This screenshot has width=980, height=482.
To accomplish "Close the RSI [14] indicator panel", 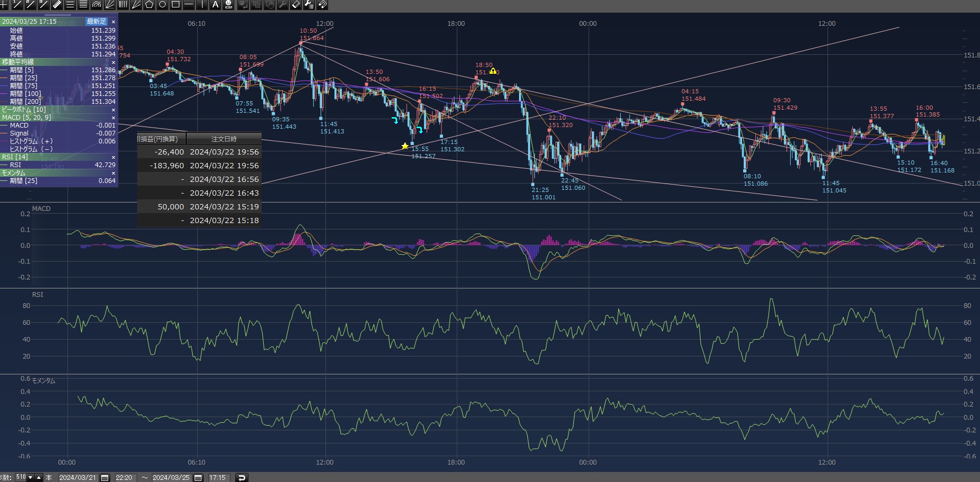I will pos(113,157).
